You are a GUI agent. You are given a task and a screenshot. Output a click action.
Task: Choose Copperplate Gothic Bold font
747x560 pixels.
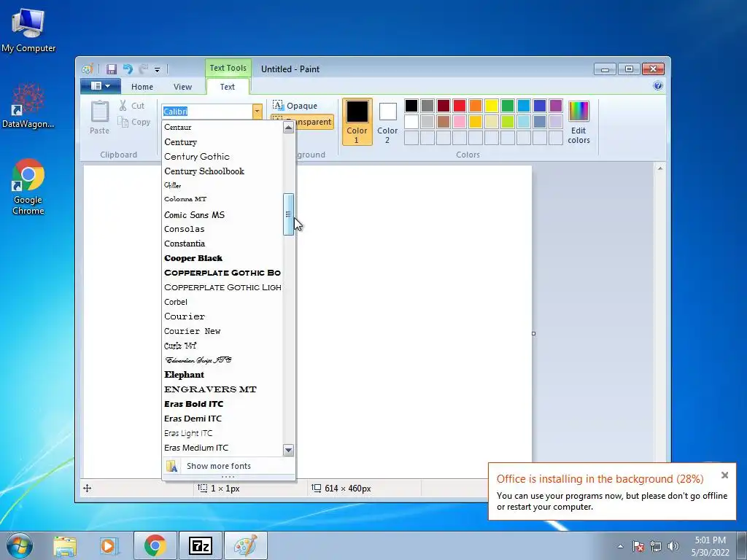click(222, 273)
